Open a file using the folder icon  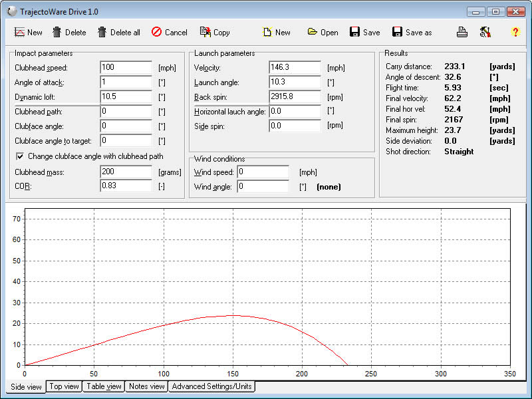pos(313,32)
